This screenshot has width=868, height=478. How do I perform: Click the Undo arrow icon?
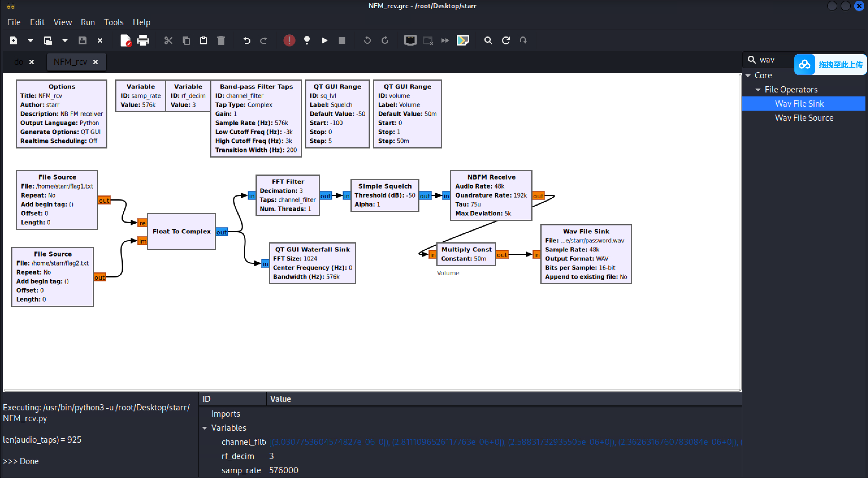tap(247, 40)
